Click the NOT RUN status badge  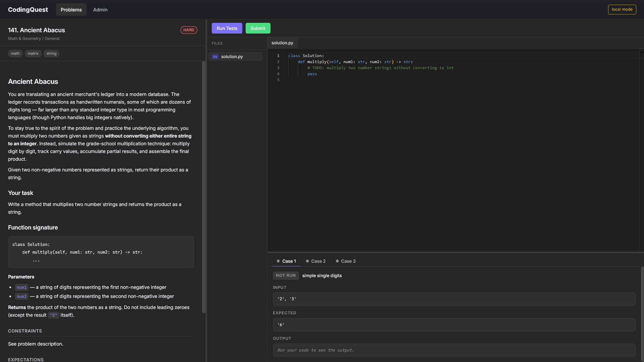286,275
